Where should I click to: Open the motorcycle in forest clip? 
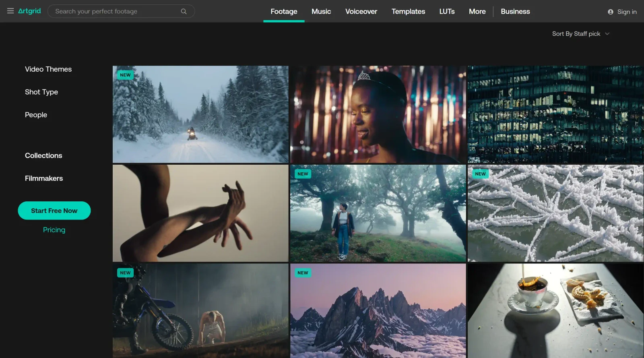click(x=200, y=310)
